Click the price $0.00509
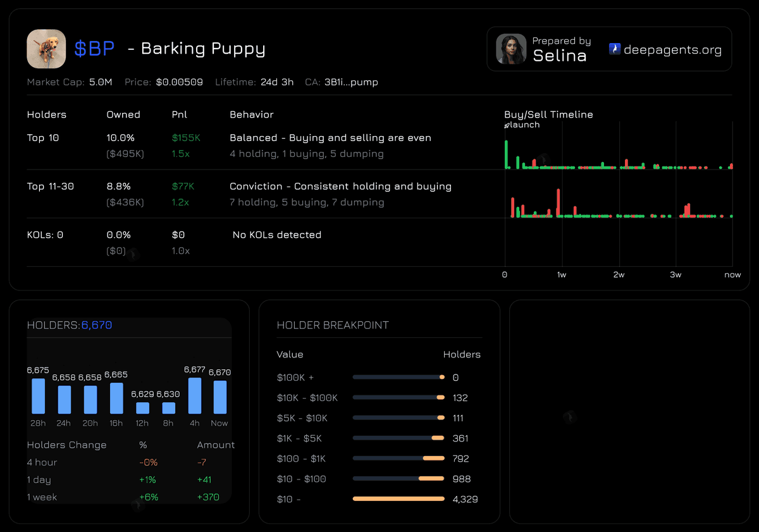The image size is (759, 532). coord(180,82)
